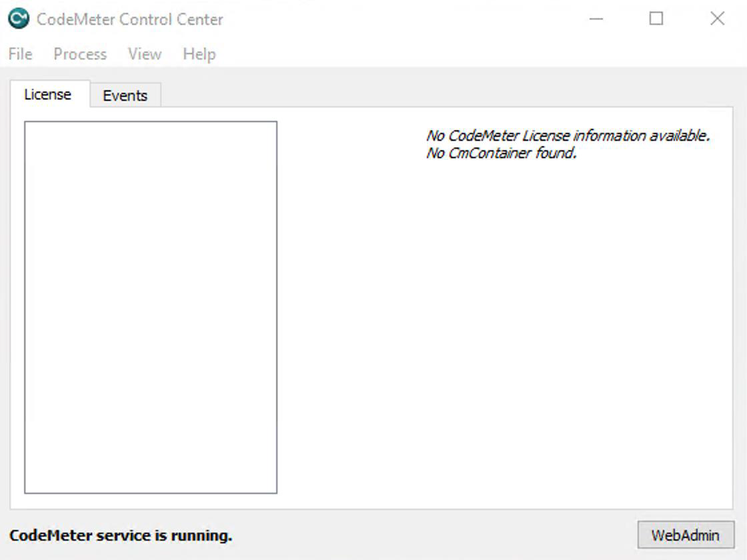747x560 pixels.
Task: Click the empty status bar space left of WebAdmin
Action: tap(434, 535)
